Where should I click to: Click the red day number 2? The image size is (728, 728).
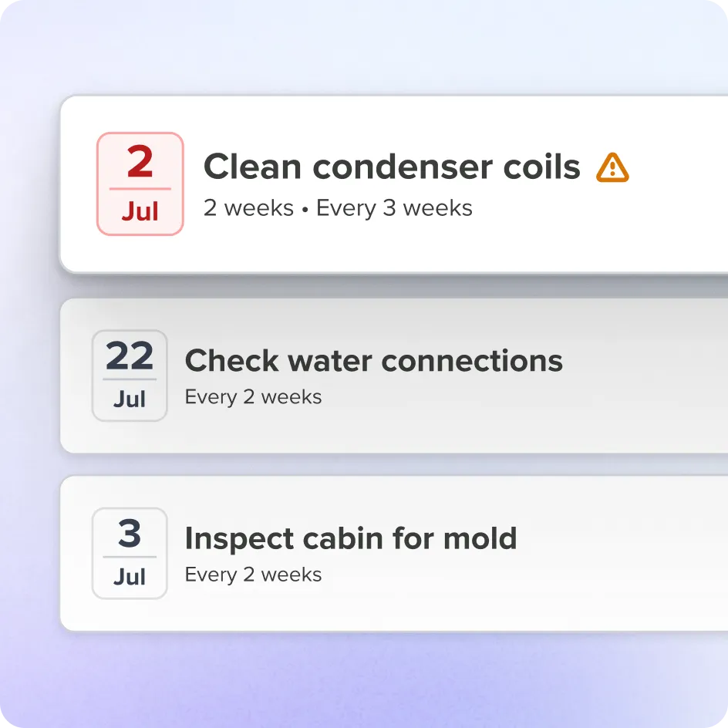pos(140,162)
